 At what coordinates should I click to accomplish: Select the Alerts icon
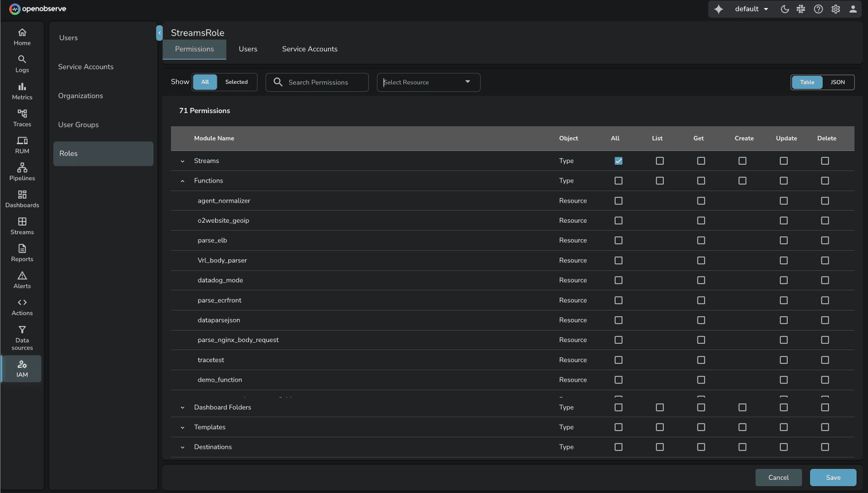[x=22, y=279]
